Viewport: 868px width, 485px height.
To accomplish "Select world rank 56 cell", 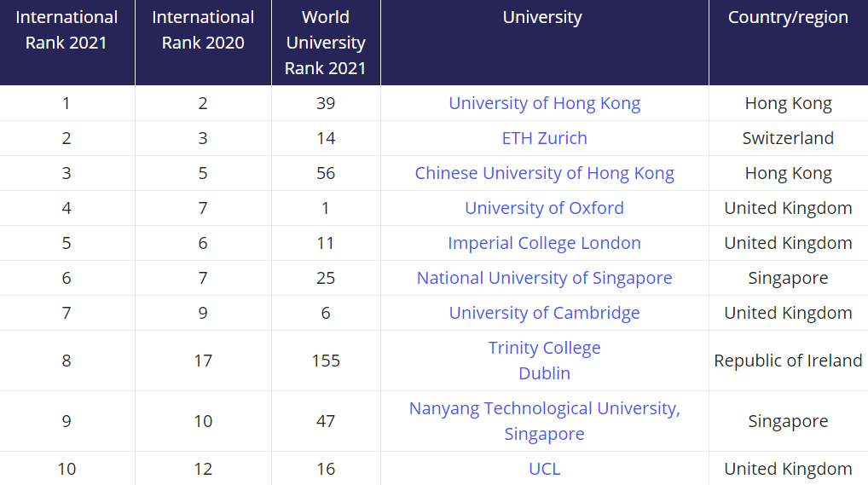I will click(326, 173).
